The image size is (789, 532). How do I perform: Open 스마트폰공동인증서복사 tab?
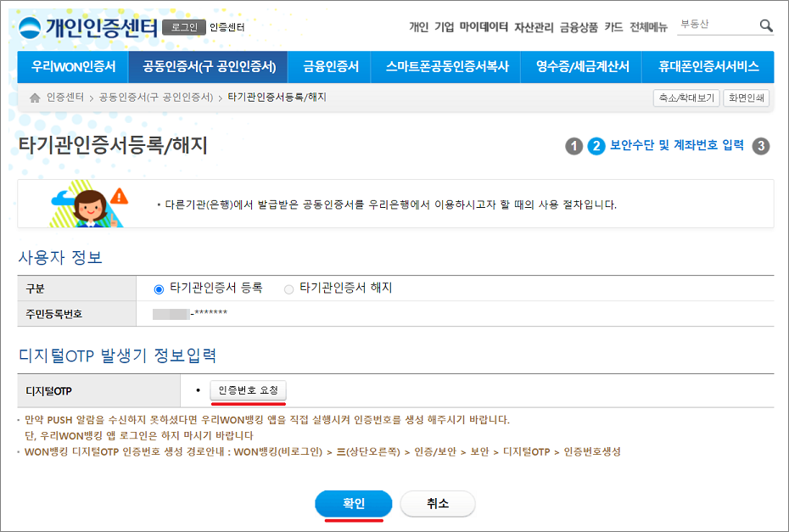(x=446, y=66)
